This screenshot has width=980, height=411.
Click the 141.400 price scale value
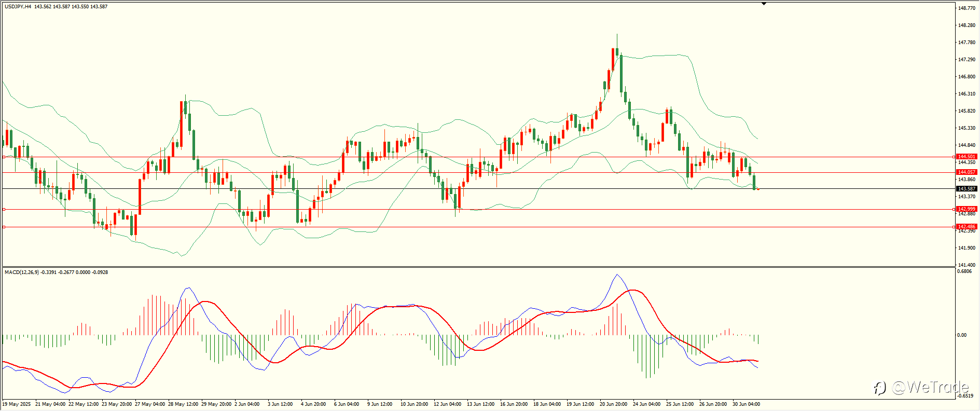click(966, 265)
